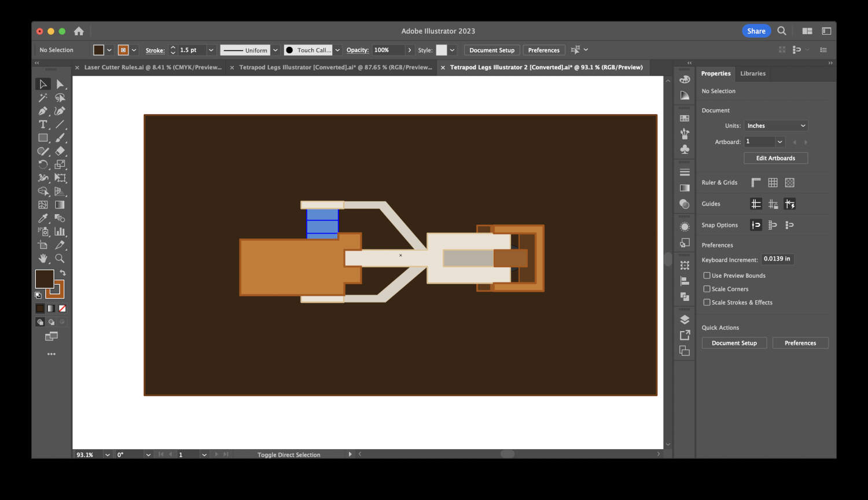Select the Mesh tool
Screen dimensions: 868x500
43,205
